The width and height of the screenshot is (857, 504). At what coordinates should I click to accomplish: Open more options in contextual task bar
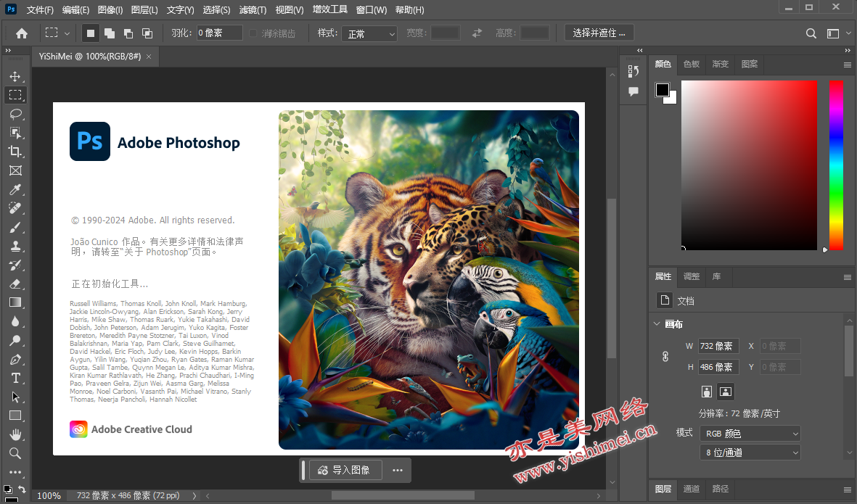click(x=398, y=470)
